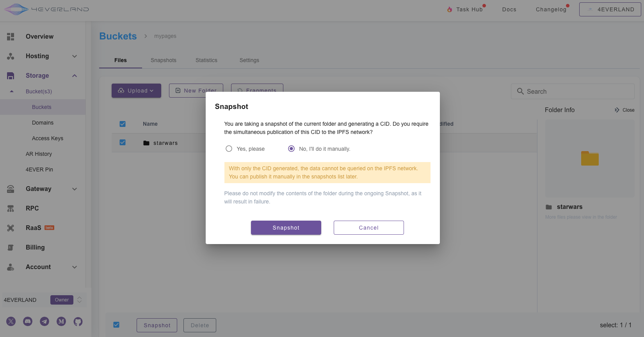
Task: Select the "Yes, please" radio option
Action: [x=229, y=149]
